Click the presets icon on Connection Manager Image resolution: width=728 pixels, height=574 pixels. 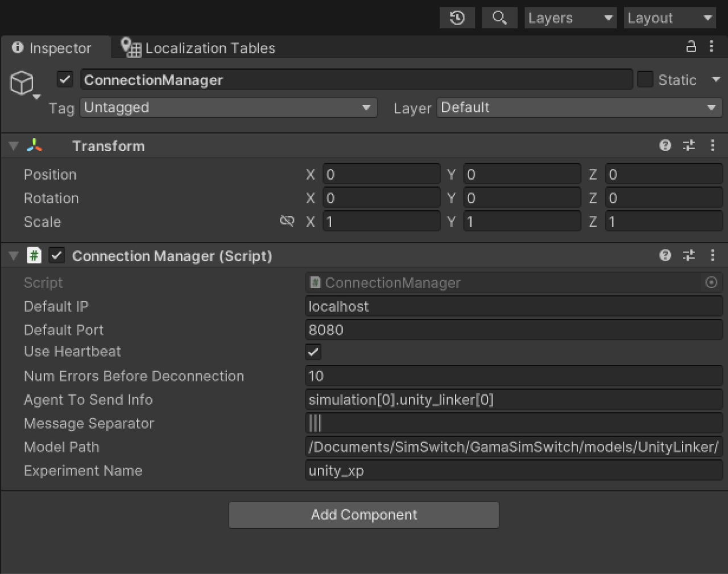689,255
